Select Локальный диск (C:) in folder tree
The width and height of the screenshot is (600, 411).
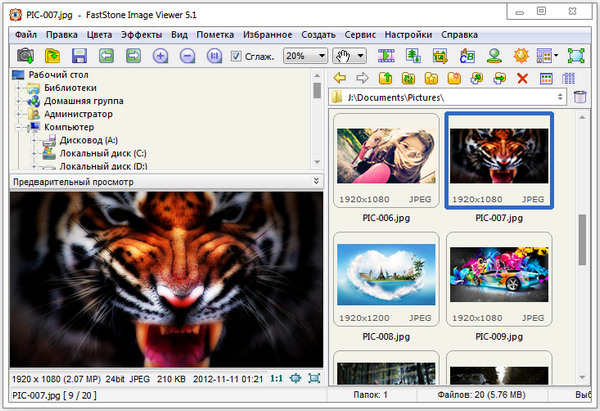pyautogui.click(x=102, y=154)
